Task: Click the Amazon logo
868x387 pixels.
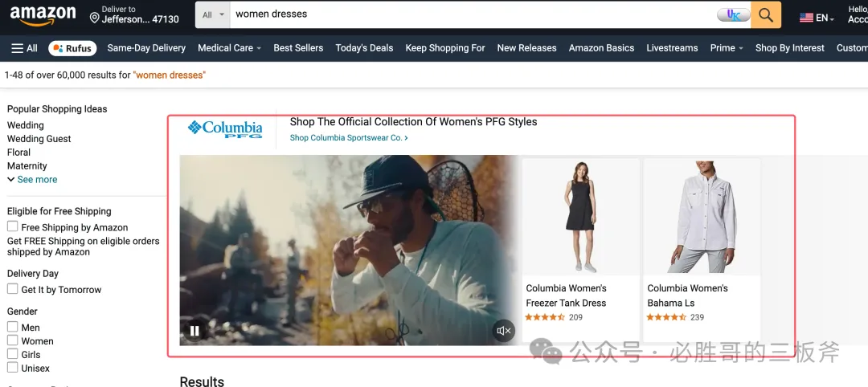Action: pyautogui.click(x=43, y=15)
